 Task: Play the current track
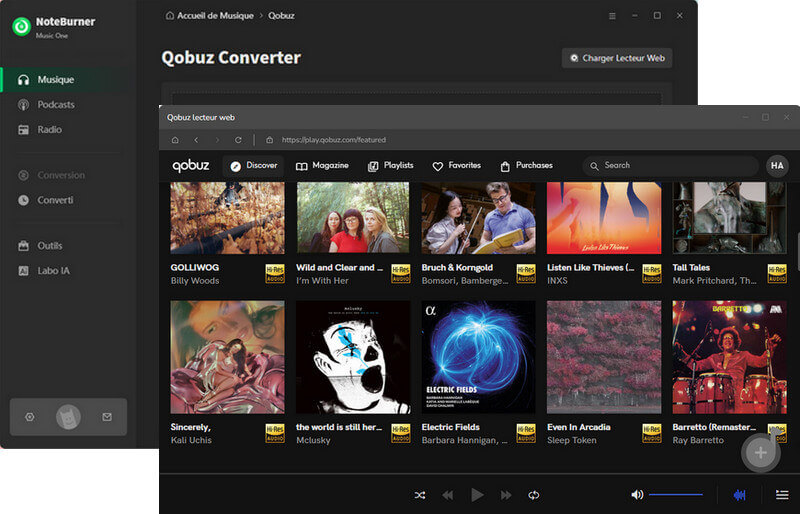(x=477, y=495)
